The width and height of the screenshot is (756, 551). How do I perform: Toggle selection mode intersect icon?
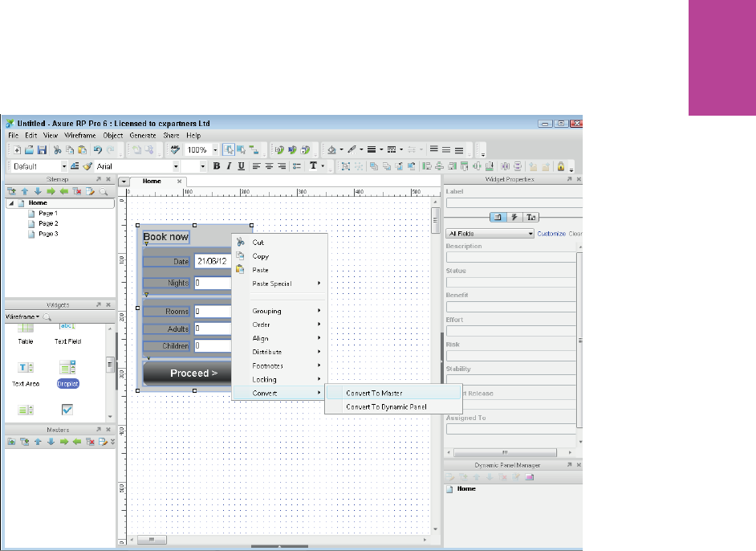pyautogui.click(x=228, y=150)
